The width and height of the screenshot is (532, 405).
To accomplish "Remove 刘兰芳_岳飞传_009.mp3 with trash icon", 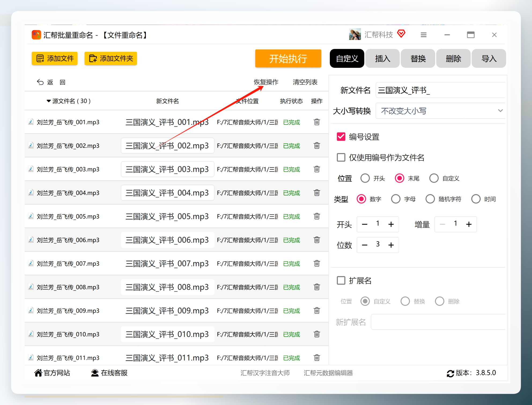I will point(317,311).
